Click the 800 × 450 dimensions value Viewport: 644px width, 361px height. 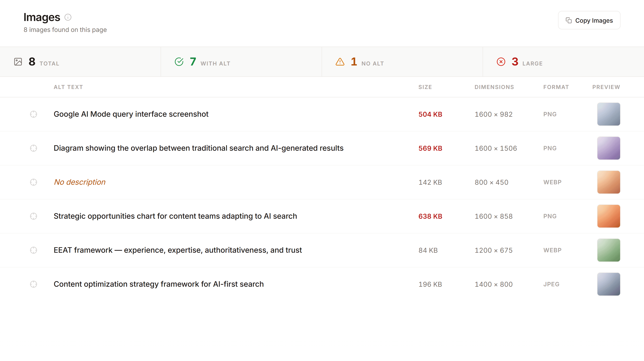tap(492, 183)
